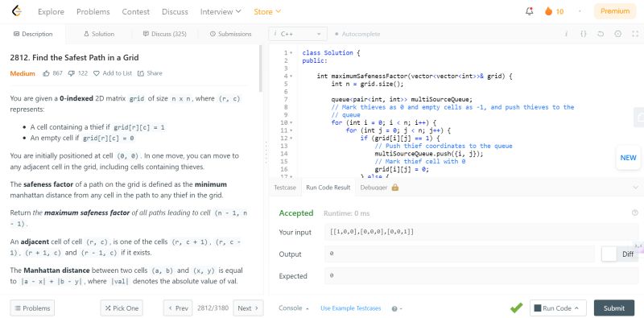Enter fullscreen editor mode icon
Screen dimensions: 644x318
(634, 34)
